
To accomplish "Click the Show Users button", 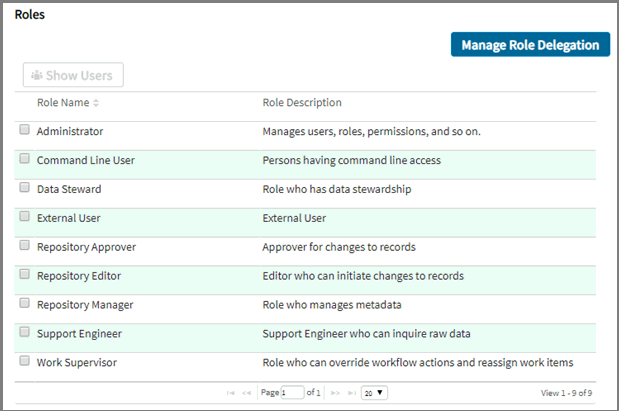I will (x=73, y=75).
